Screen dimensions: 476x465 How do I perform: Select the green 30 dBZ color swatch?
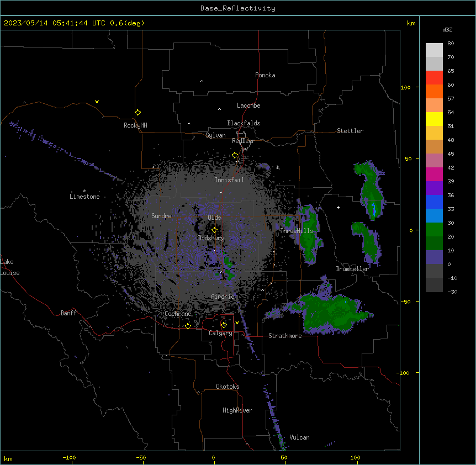coord(434,230)
